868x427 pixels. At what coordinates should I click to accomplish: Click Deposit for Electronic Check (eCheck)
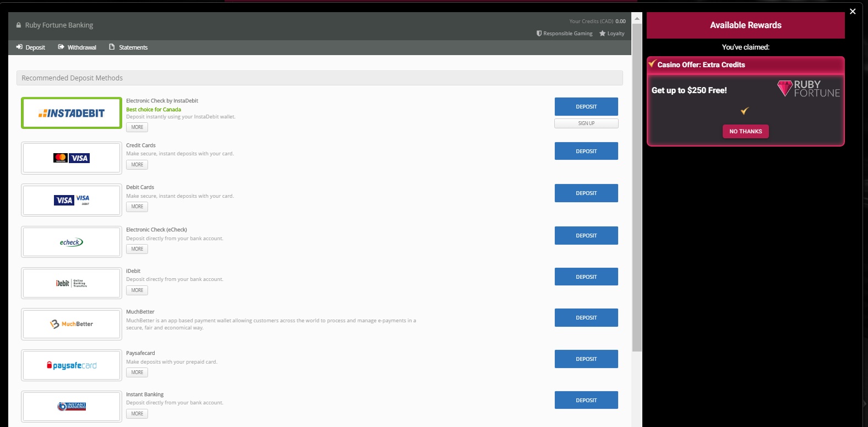click(586, 235)
